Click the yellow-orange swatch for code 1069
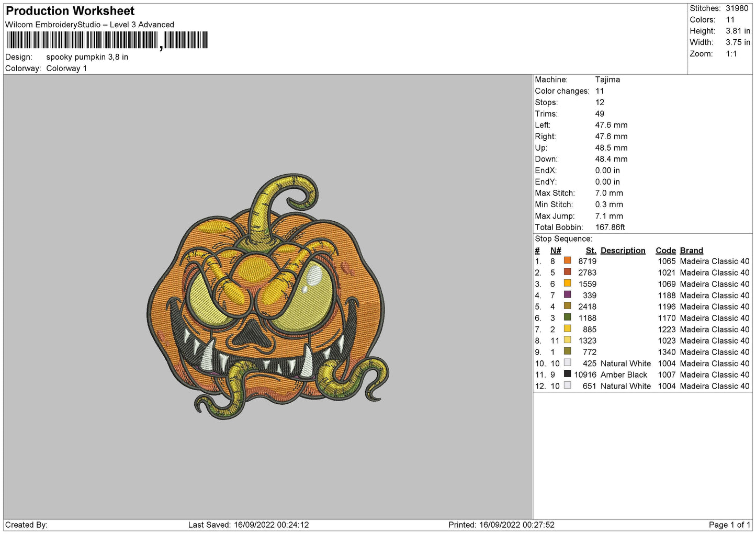Viewport: 756px width, 534px height. click(567, 283)
